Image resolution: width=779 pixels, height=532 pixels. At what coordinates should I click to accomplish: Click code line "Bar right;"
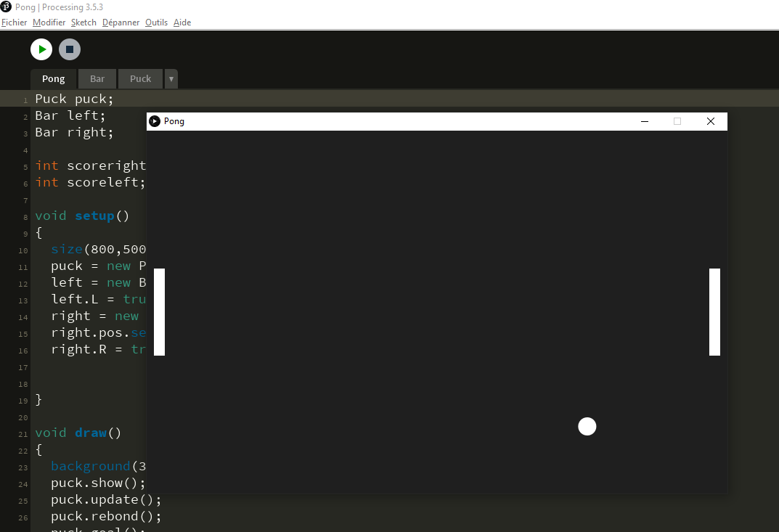point(74,133)
